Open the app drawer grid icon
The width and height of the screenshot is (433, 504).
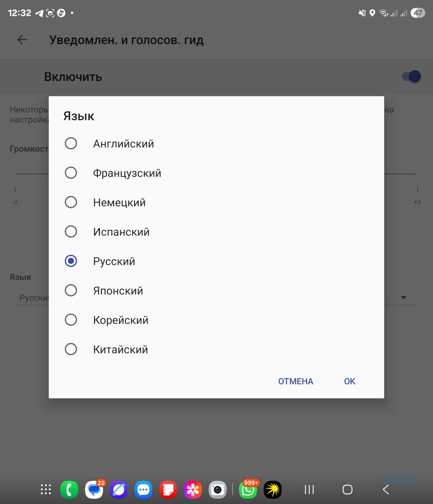click(x=46, y=489)
